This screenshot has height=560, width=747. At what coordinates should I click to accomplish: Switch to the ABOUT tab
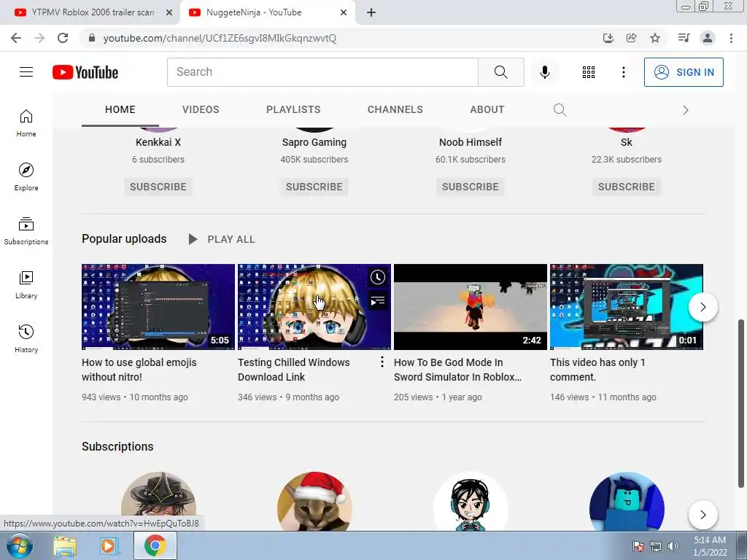[x=487, y=109]
